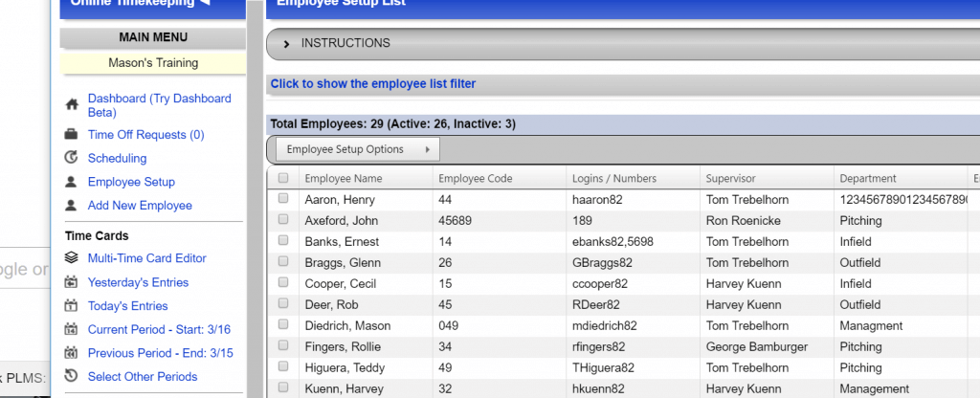This screenshot has width=980, height=398.
Task: Check the box for Aaron, Henry
Action: pyautogui.click(x=283, y=199)
